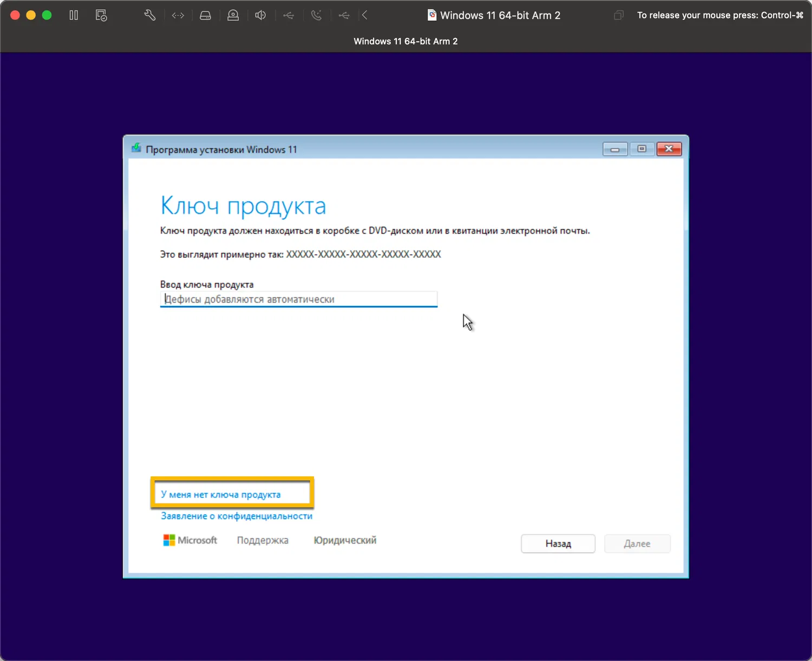Viewport: 812px width, 661px height.
Task: Minimize the VM window with the yellow button
Action: [x=31, y=15]
